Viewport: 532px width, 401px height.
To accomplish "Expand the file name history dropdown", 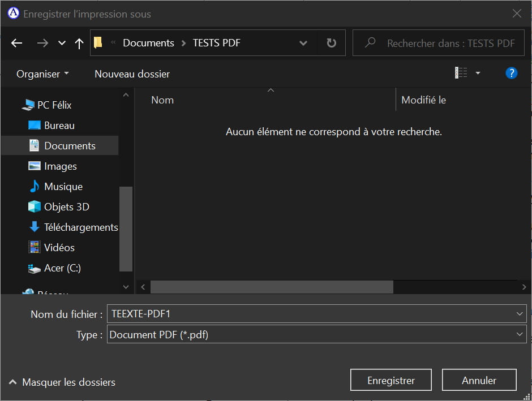I will tap(520, 314).
